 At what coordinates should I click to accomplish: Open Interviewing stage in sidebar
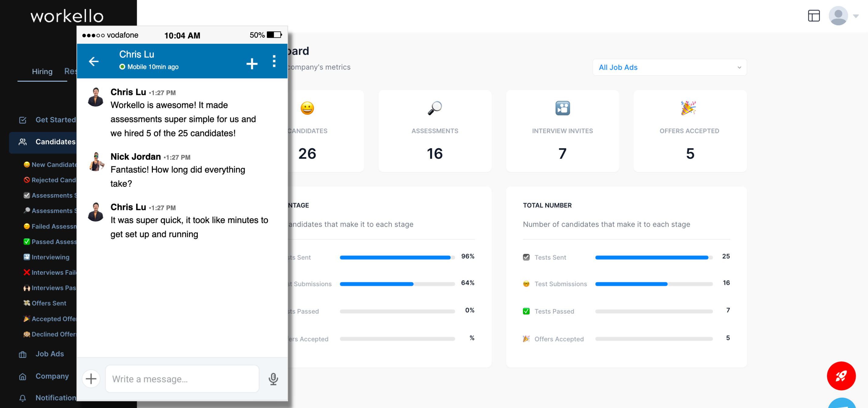point(46,257)
